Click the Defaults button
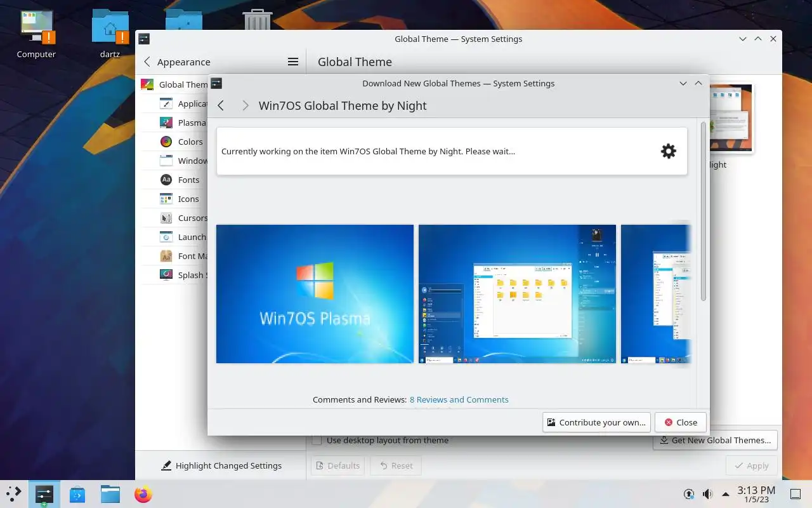 337,465
